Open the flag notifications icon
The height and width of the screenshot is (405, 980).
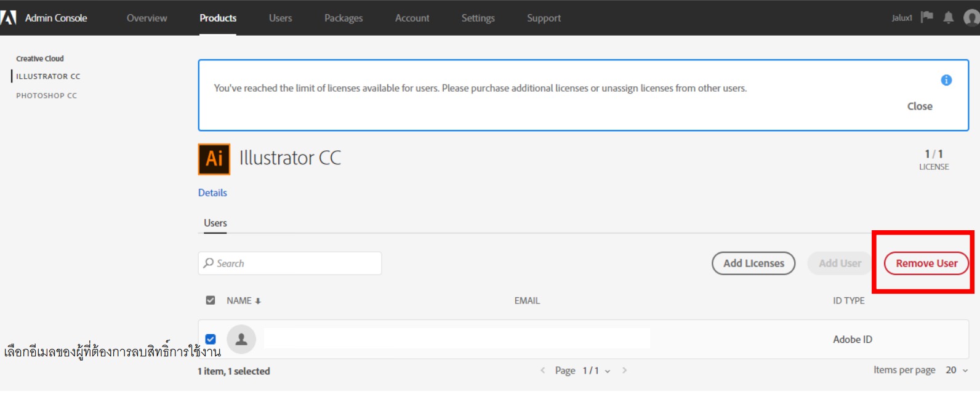tap(926, 17)
